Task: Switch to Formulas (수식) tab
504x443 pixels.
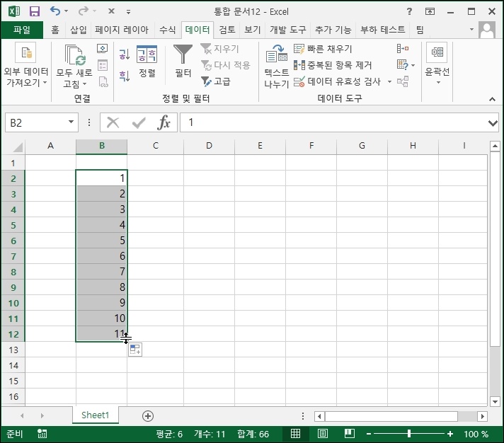Action: [x=168, y=30]
